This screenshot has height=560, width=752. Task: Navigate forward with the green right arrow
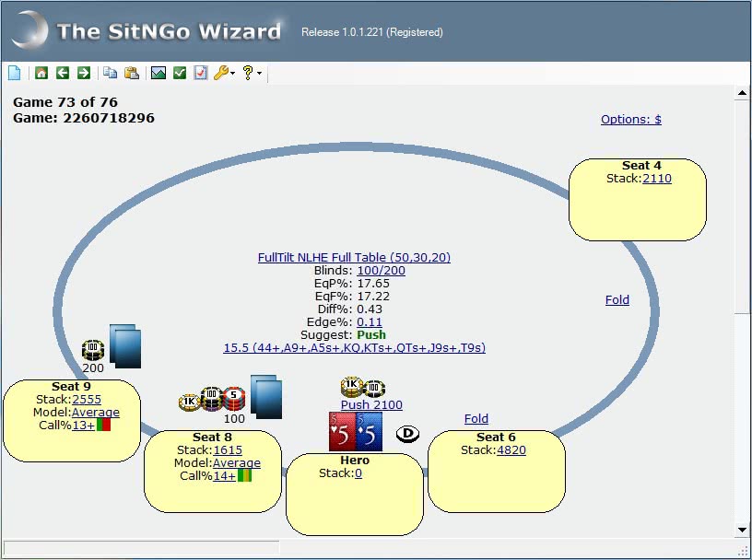click(84, 73)
